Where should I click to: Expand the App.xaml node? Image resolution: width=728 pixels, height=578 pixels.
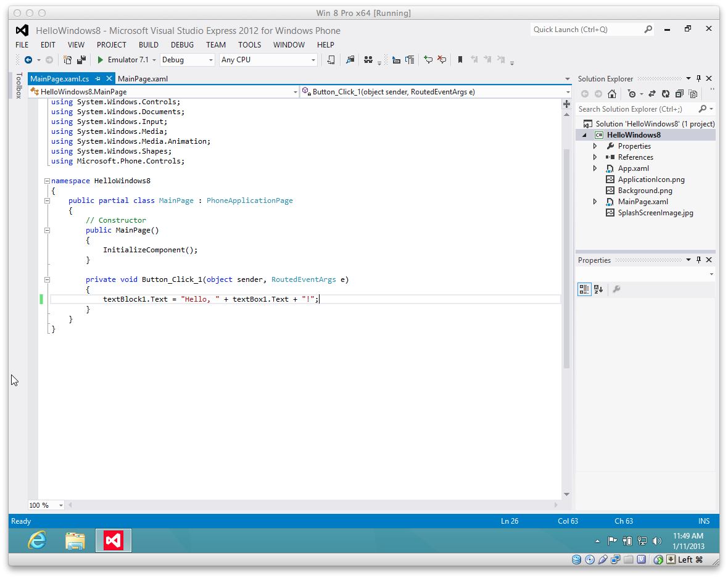[595, 168]
